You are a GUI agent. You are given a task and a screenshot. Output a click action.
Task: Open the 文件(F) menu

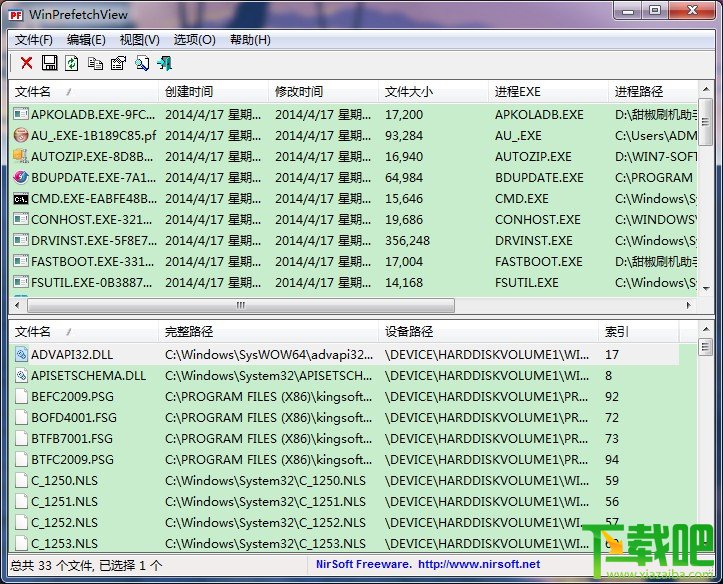click(34, 40)
